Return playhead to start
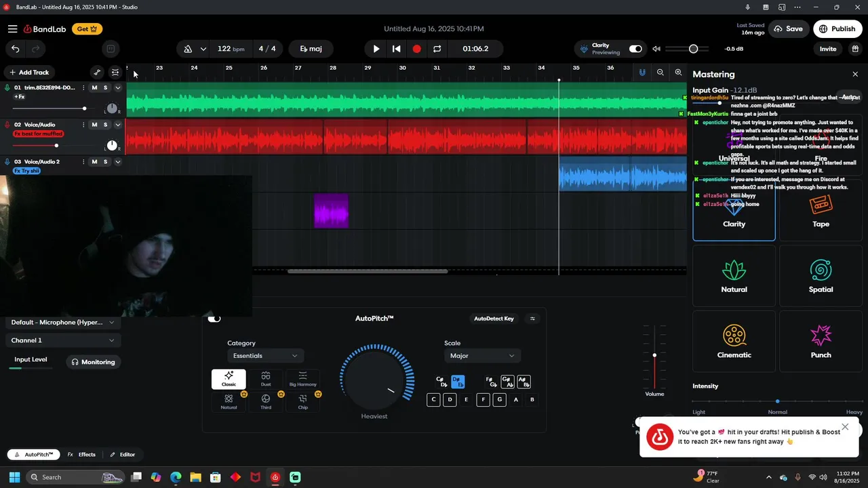 click(397, 49)
